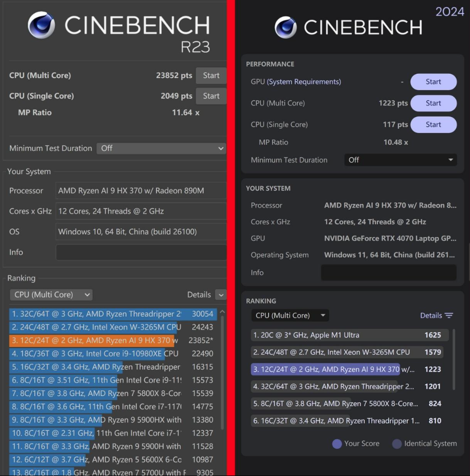Screen dimensions: 470x476
Task: Click the 117 pts single core score
Action: 395,124
